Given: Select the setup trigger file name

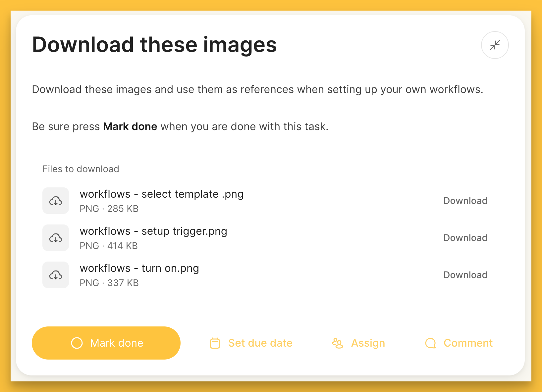Looking at the screenshot, I should coord(153,231).
